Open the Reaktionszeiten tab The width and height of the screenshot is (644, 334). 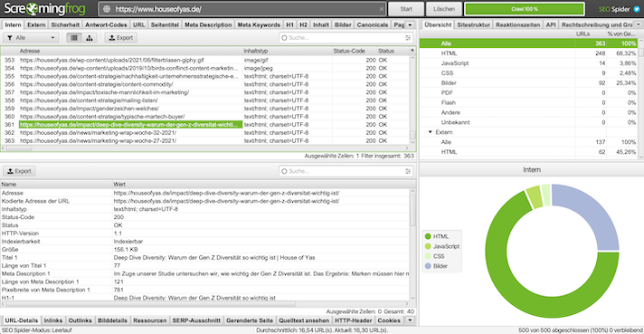coord(518,24)
